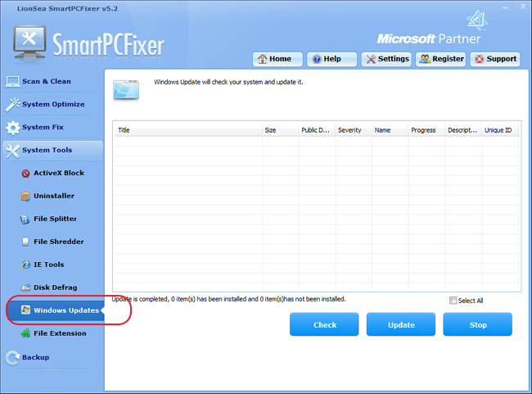Click the 'Windows Update will check' description
This screenshot has height=394, width=532.
(228, 82)
